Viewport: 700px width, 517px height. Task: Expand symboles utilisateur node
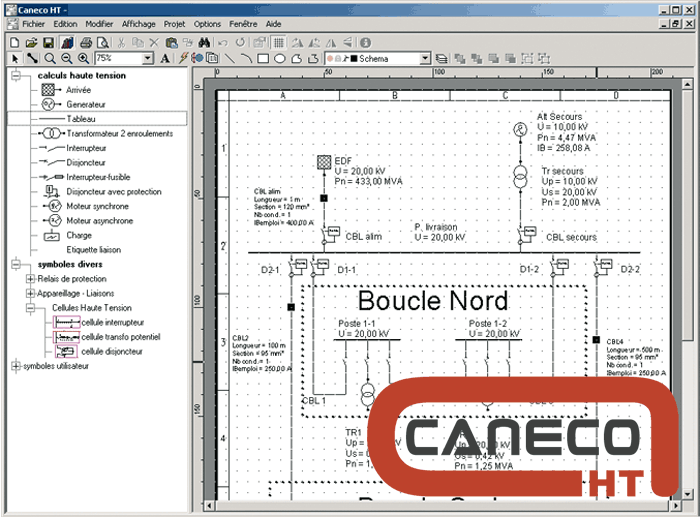click(16, 366)
